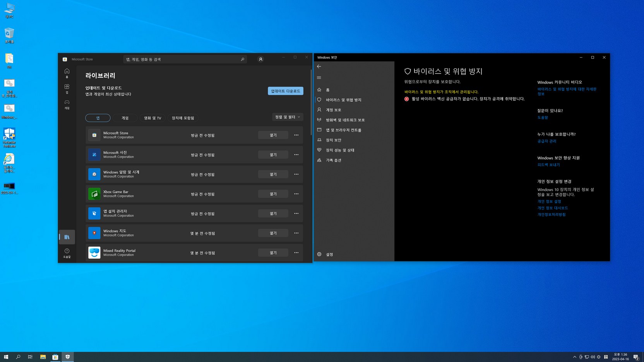Image resolution: width=644 pixels, height=362 pixels.
Task: Open 계정 보호 navigation item
Action: (x=354, y=110)
